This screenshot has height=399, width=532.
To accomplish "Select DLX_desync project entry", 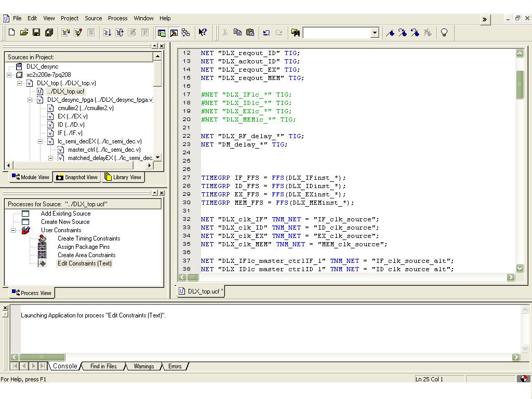I will click(x=43, y=66).
